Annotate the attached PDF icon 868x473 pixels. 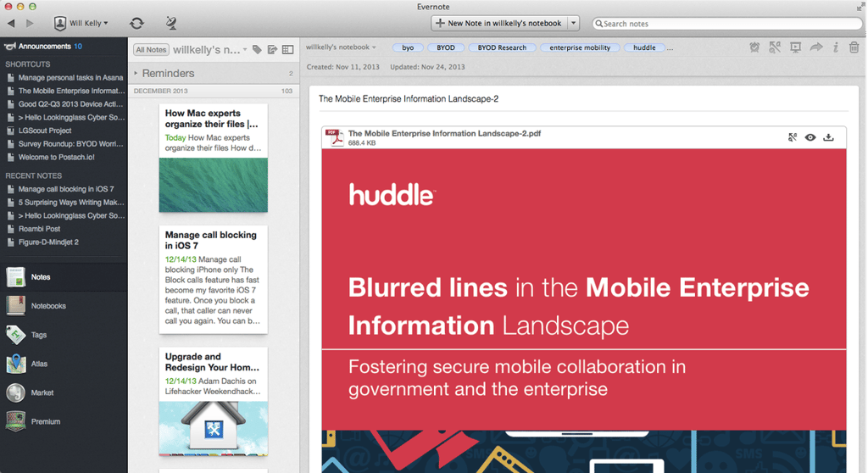pos(793,137)
